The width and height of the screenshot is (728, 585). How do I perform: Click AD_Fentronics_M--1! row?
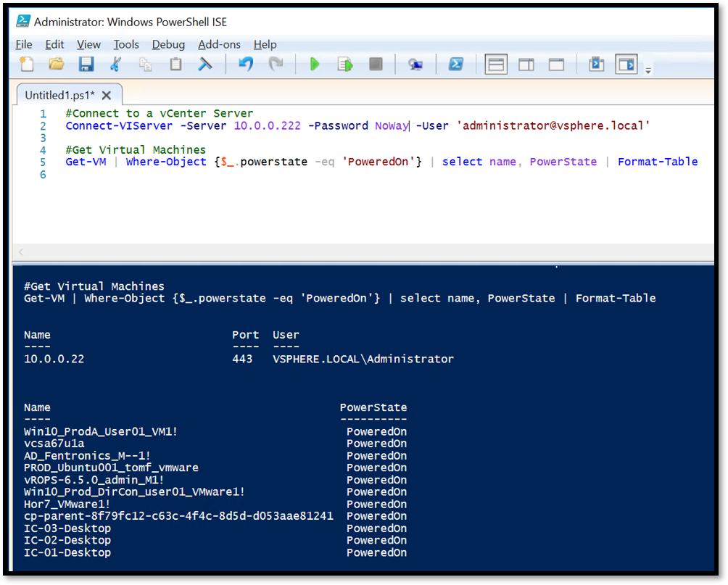87,456
